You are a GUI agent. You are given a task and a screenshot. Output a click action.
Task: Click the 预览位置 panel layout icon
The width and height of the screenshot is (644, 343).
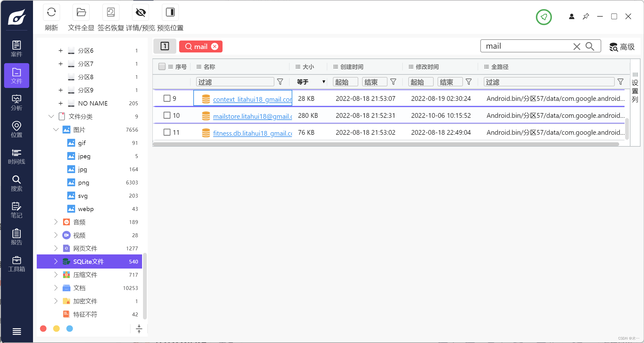(170, 13)
